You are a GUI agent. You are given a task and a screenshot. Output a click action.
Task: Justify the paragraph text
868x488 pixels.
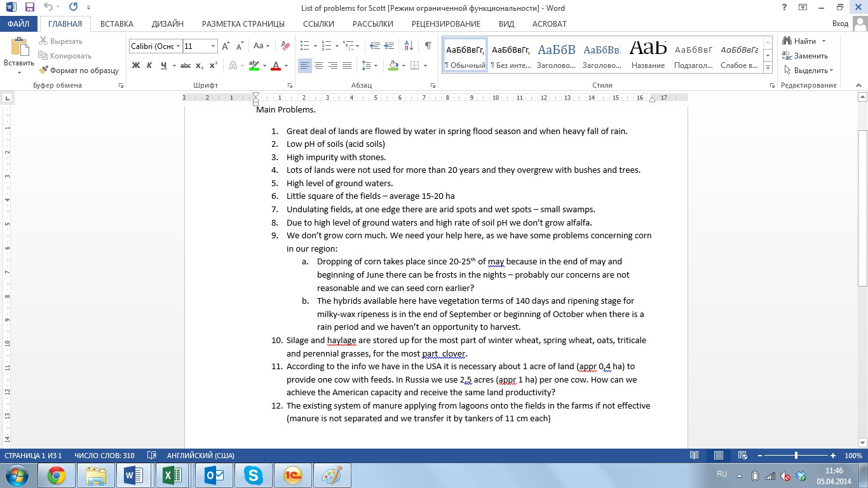click(x=347, y=65)
